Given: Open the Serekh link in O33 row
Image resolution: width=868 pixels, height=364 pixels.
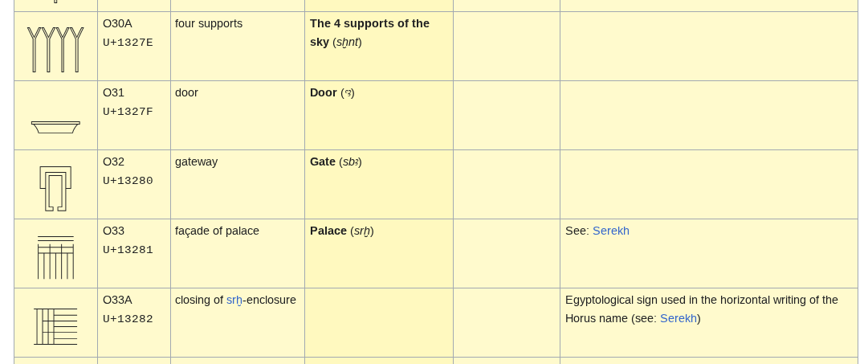Looking at the screenshot, I should [610, 231].
